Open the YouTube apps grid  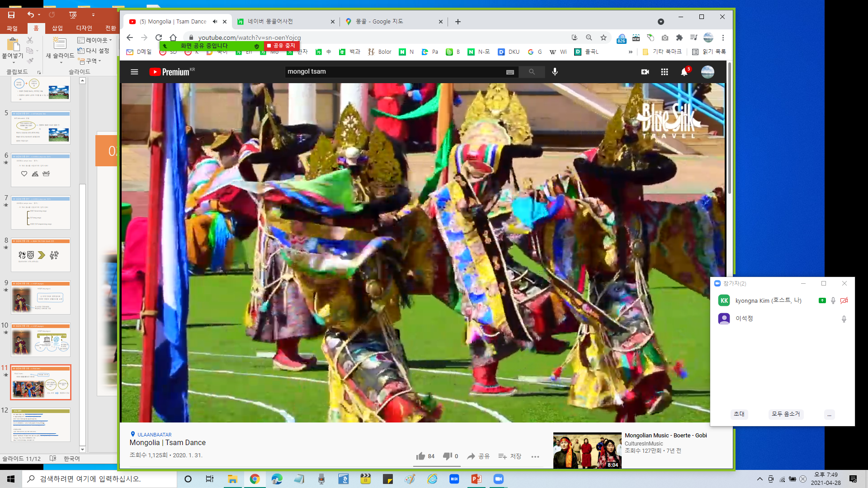[665, 72]
